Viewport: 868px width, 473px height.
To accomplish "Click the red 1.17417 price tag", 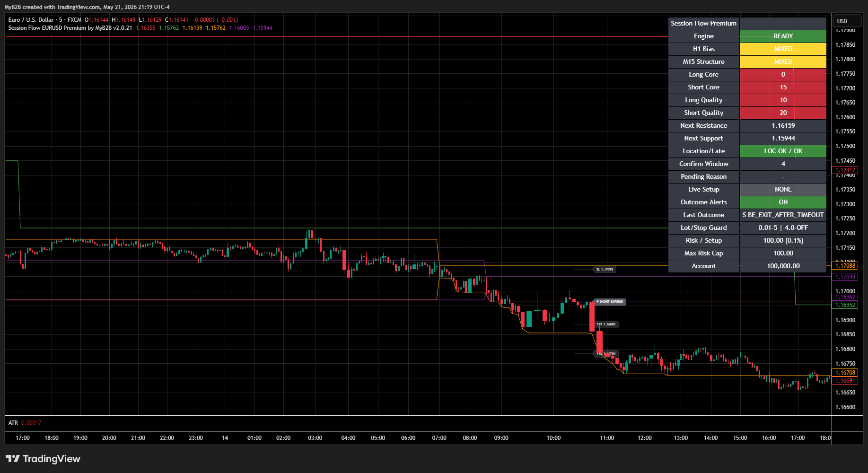I will (x=845, y=170).
